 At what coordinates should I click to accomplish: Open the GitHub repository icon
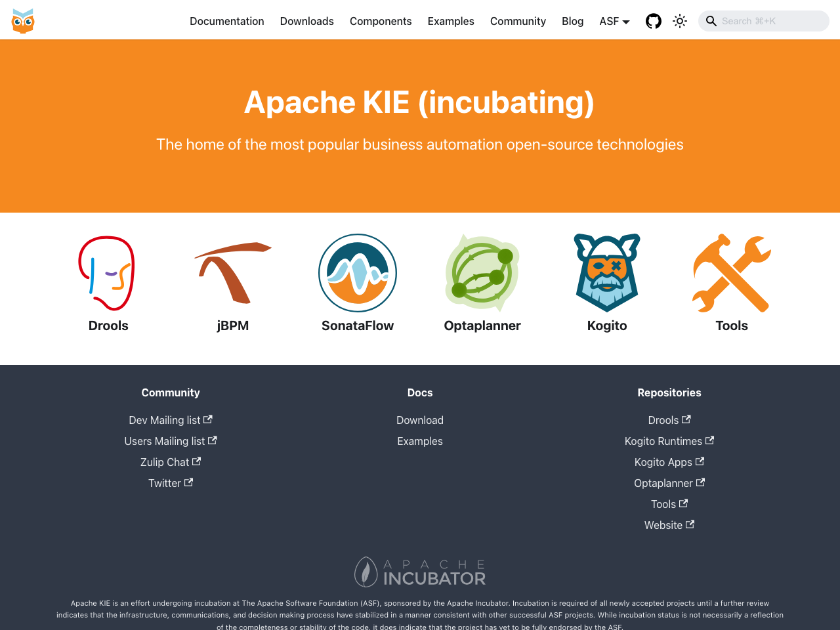click(x=653, y=21)
